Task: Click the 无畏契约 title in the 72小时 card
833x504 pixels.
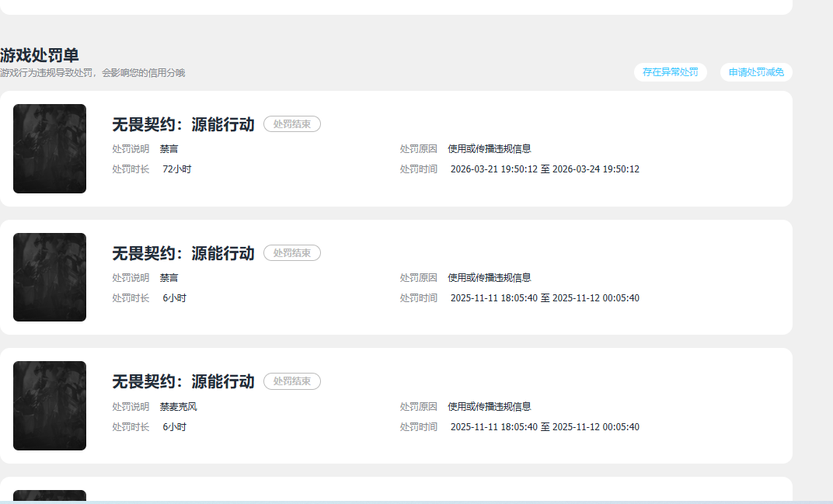Action: pos(183,124)
